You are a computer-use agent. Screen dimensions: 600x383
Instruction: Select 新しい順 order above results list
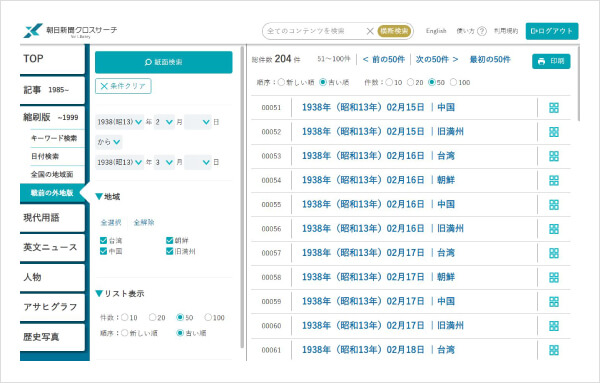click(x=281, y=82)
